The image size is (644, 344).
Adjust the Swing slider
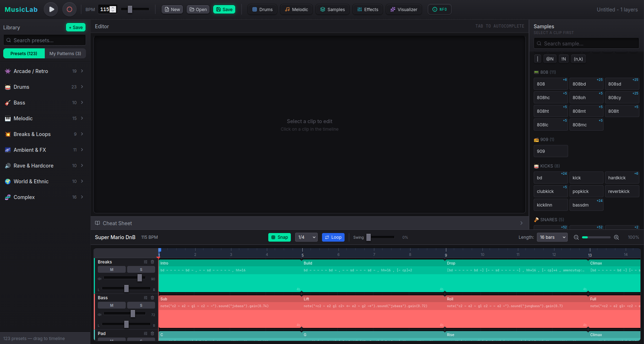coord(380,237)
